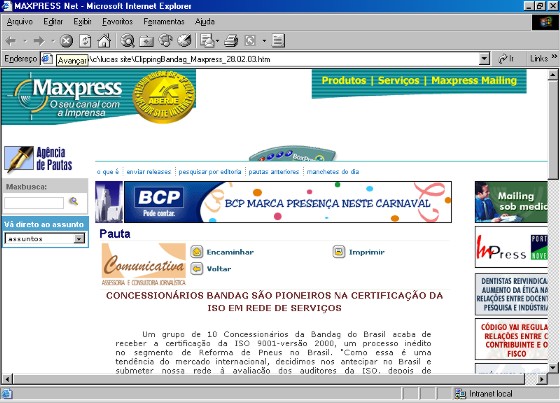Click the vertical scrollbar up arrow
This screenshot has width=560, height=403.
(553, 75)
